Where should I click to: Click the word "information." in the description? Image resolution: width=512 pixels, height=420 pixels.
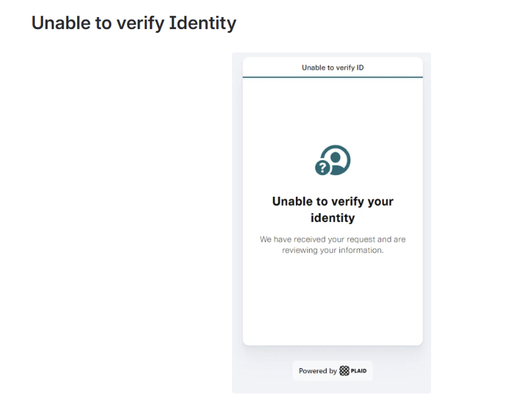pyautogui.click(x=361, y=250)
